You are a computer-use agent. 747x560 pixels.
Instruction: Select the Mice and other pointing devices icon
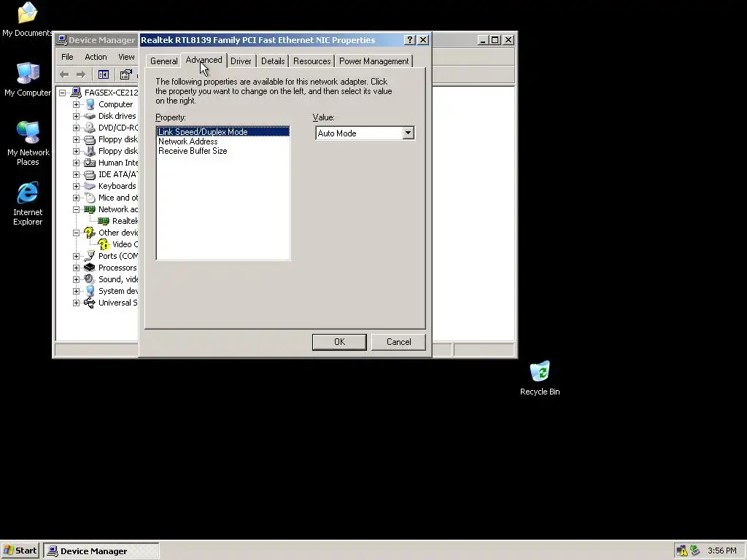tap(90, 198)
